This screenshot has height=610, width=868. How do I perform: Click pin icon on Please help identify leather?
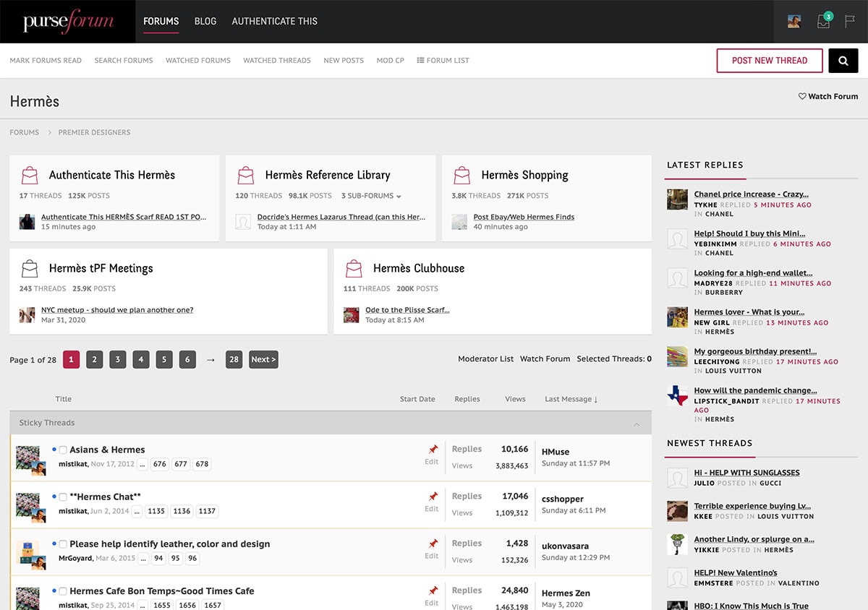tap(433, 544)
